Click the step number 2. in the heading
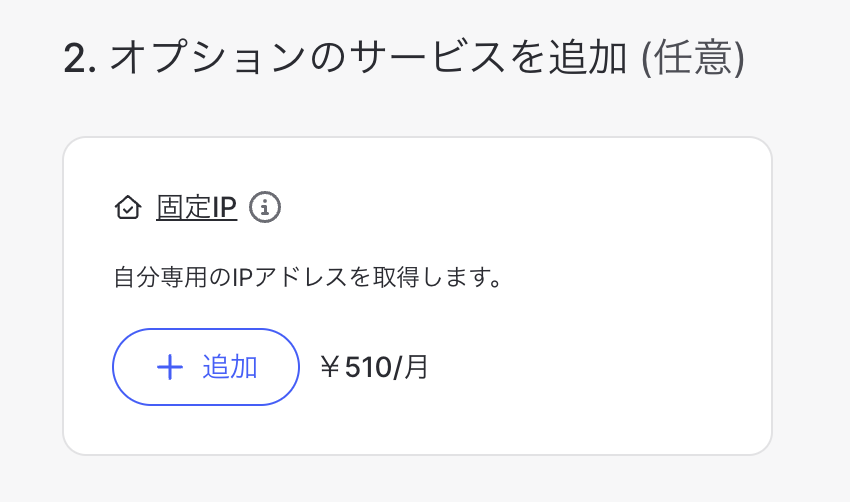Screen dimensions: 850x502 click(x=79, y=60)
